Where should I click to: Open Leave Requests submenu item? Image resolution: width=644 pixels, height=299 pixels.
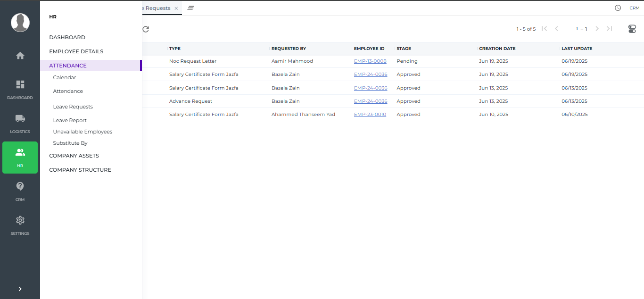pos(73,107)
